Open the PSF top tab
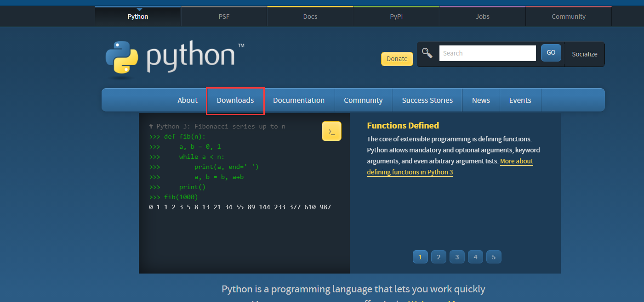Viewport: 644px width, 302px height. click(224, 17)
